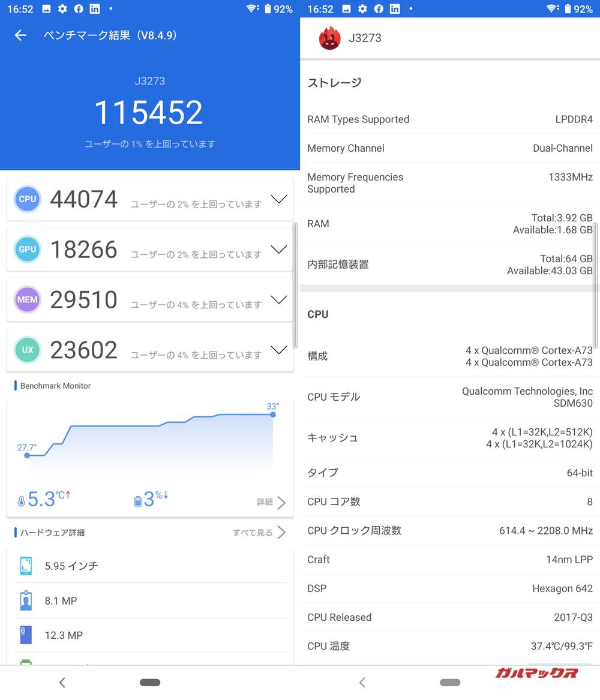Expand the UX score details chevron
Image resolution: width=600 pixels, height=700 pixels.
tap(279, 350)
